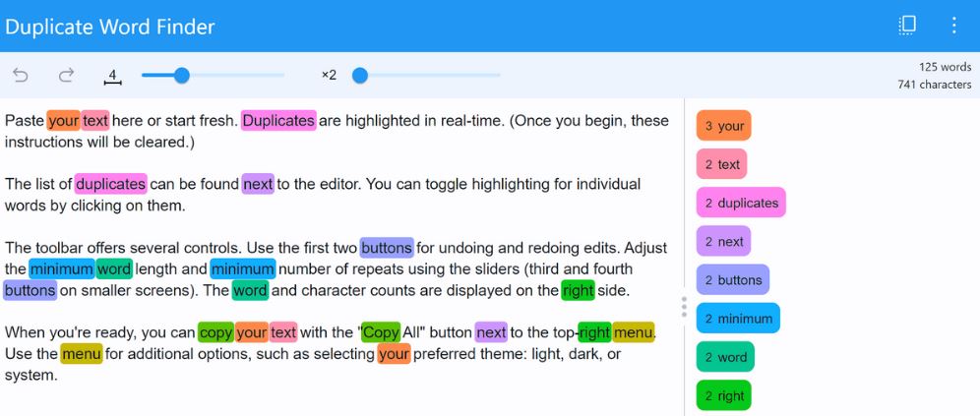Screen dimensions: 980x416
Task: Toggle highlighting for '2 buttons' chip
Action: (x=732, y=280)
